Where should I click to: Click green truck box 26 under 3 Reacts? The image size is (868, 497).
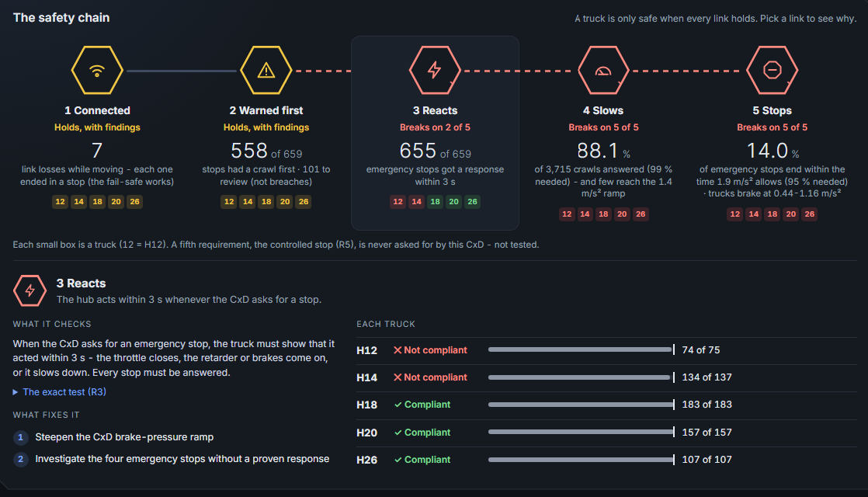click(472, 201)
